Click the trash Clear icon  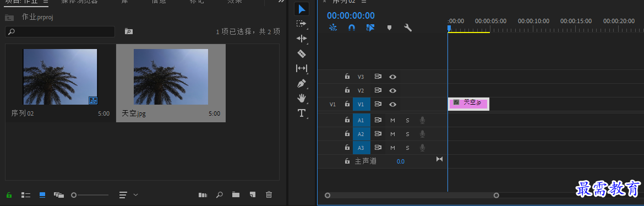[269, 195]
